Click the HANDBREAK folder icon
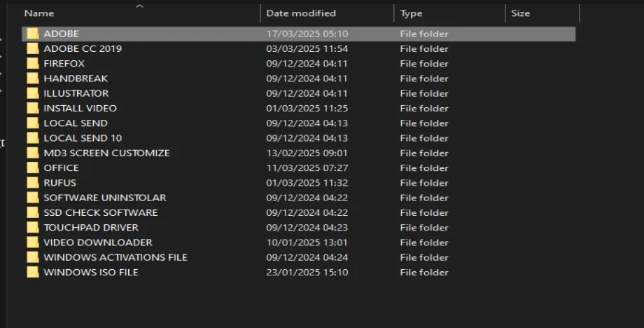 32,78
